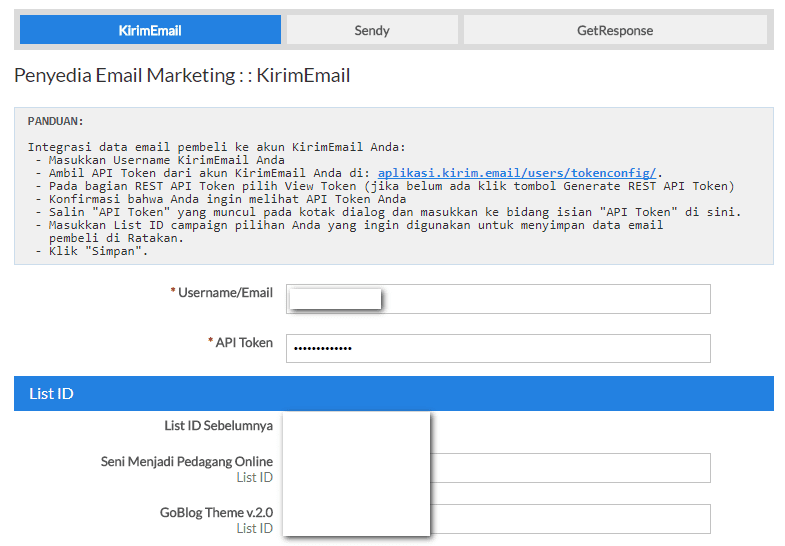Click the Seni Menjadi Pedagang Online List ID field
Image resolution: width=785 pixels, height=546 pixels.
(570, 468)
